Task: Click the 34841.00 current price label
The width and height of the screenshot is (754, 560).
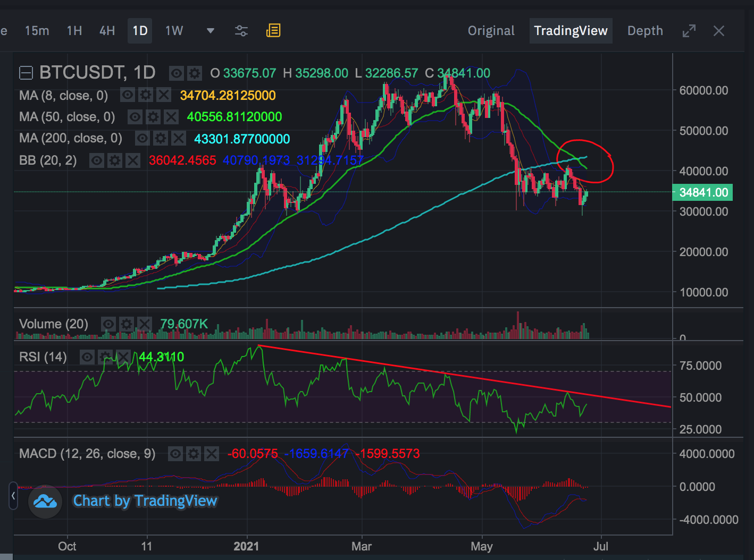Action: click(x=703, y=192)
